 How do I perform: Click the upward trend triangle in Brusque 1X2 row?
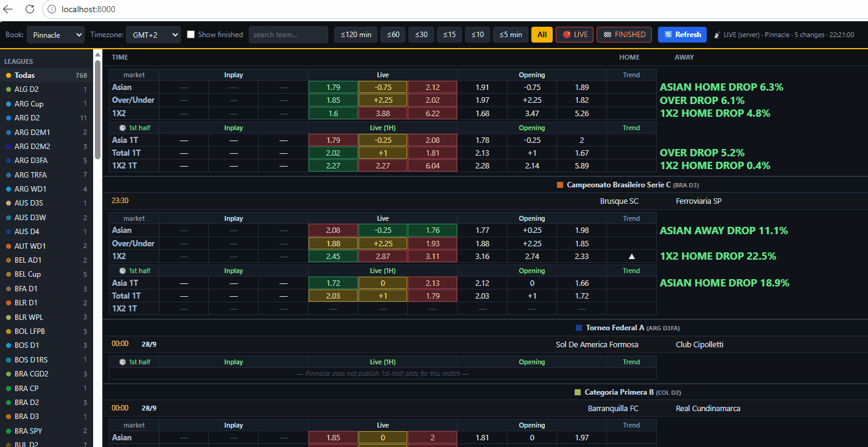tap(631, 257)
